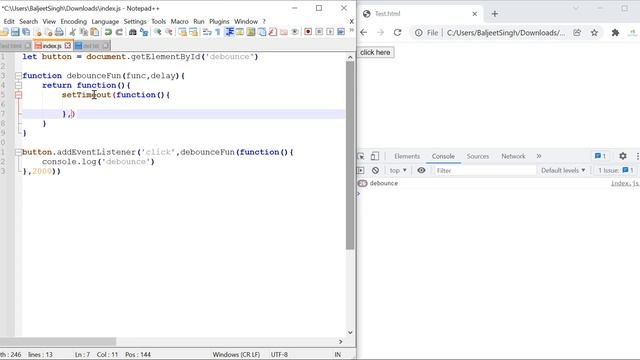Open the index.js source link in console
The image size is (640, 360).
pos(624,183)
